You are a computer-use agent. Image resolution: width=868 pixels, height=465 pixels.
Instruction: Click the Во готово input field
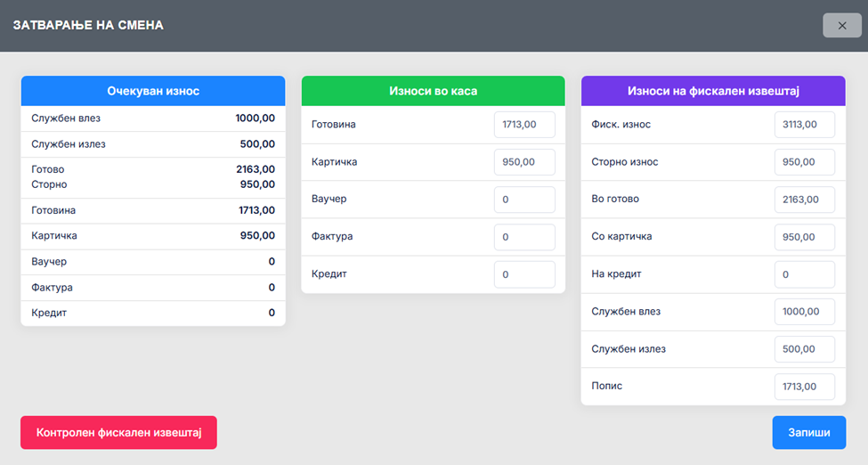pyautogui.click(x=804, y=200)
